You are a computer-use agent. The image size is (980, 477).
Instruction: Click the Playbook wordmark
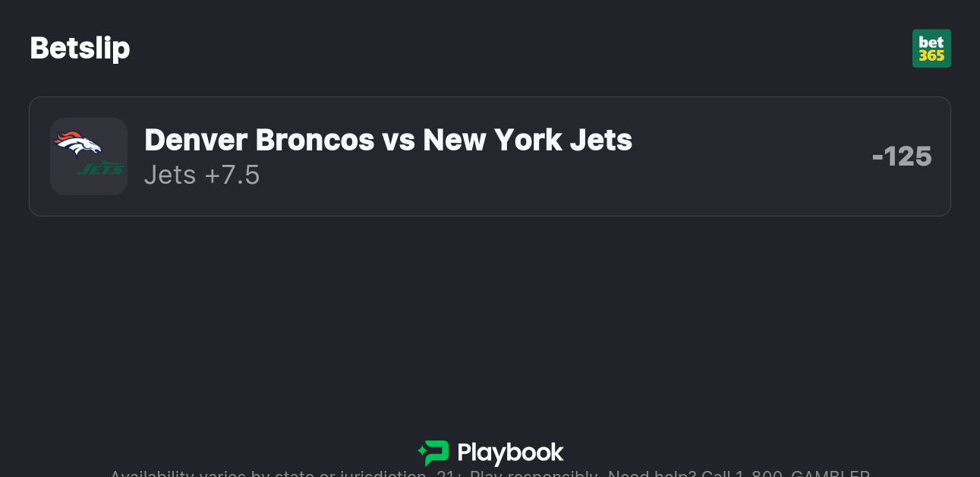pyautogui.click(x=510, y=453)
